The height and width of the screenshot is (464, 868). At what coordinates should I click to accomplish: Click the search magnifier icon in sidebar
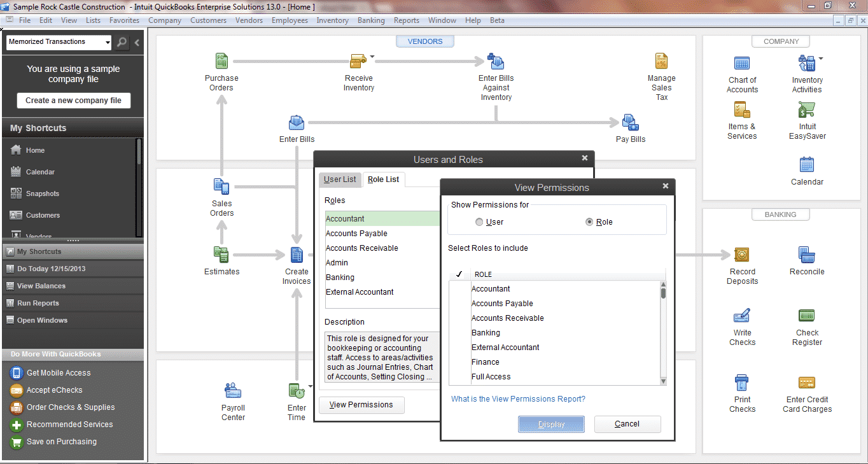coord(122,43)
